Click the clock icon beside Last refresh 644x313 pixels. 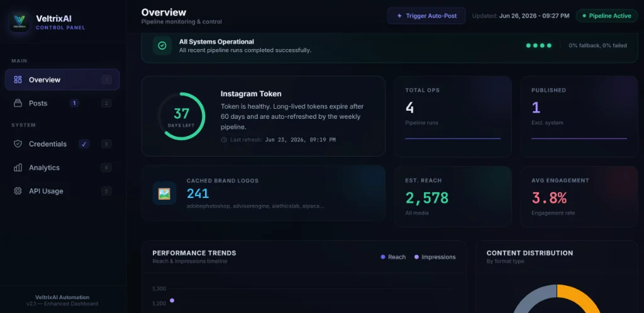point(224,140)
